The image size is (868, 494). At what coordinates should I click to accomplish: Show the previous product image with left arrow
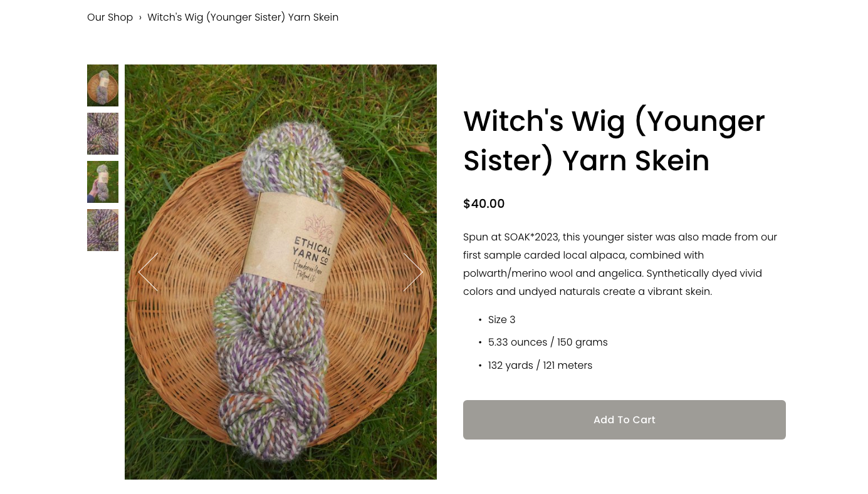click(148, 272)
